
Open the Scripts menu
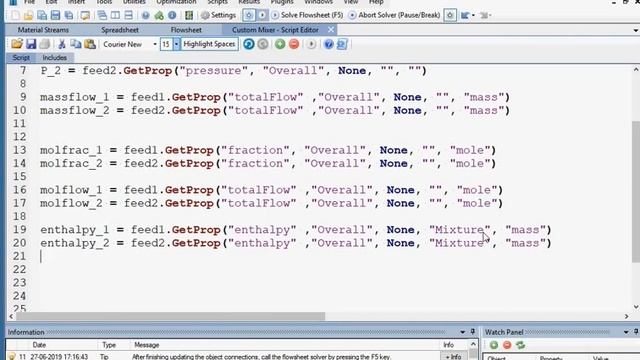tap(217, 2)
